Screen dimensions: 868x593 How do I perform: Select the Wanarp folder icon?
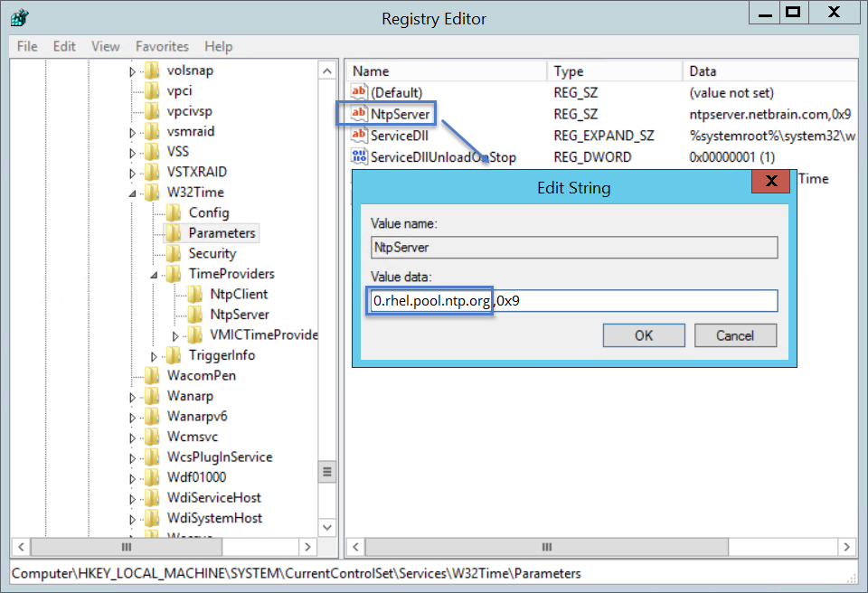(x=152, y=397)
